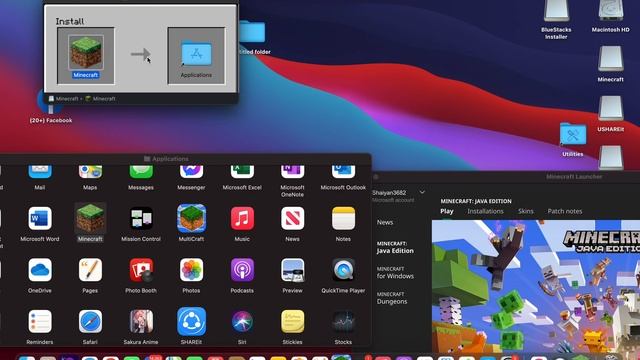Open Maps in the Applications window
This screenshot has height=360, width=640.
(x=90, y=171)
